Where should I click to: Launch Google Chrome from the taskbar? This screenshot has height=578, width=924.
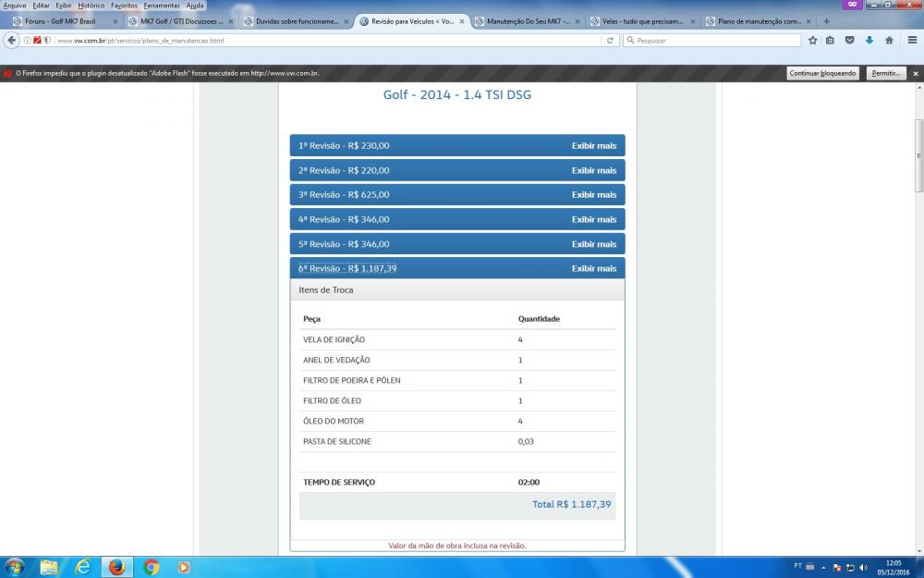[151, 567]
